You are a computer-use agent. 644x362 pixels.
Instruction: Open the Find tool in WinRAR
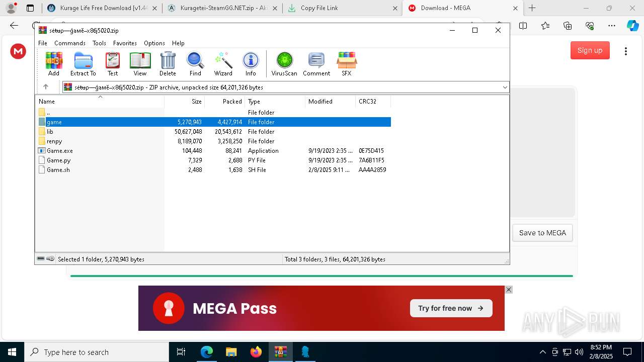(x=195, y=64)
